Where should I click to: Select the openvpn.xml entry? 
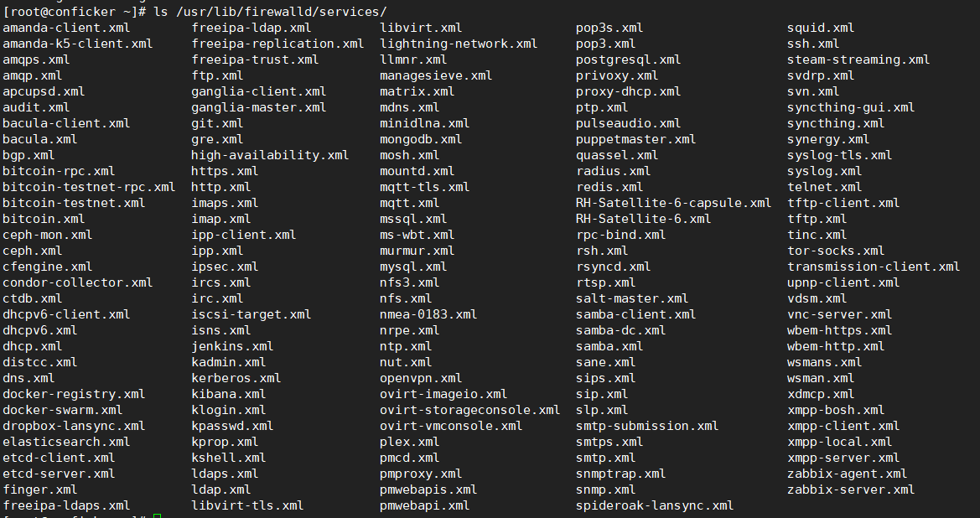pyautogui.click(x=421, y=378)
